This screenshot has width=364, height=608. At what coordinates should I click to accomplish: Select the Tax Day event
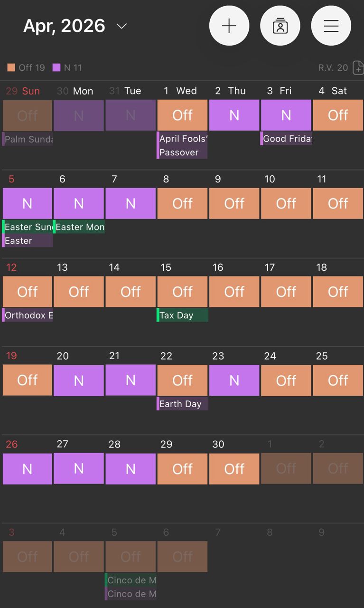click(x=182, y=315)
